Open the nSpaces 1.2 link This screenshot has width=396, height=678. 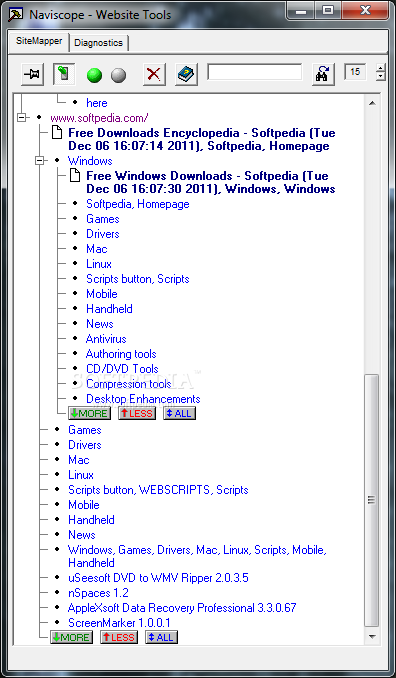click(x=98, y=593)
